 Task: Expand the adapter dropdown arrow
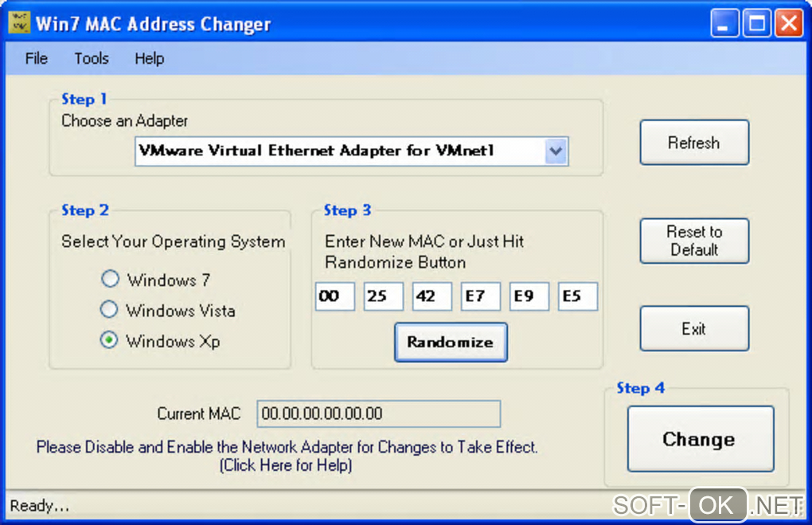click(556, 151)
